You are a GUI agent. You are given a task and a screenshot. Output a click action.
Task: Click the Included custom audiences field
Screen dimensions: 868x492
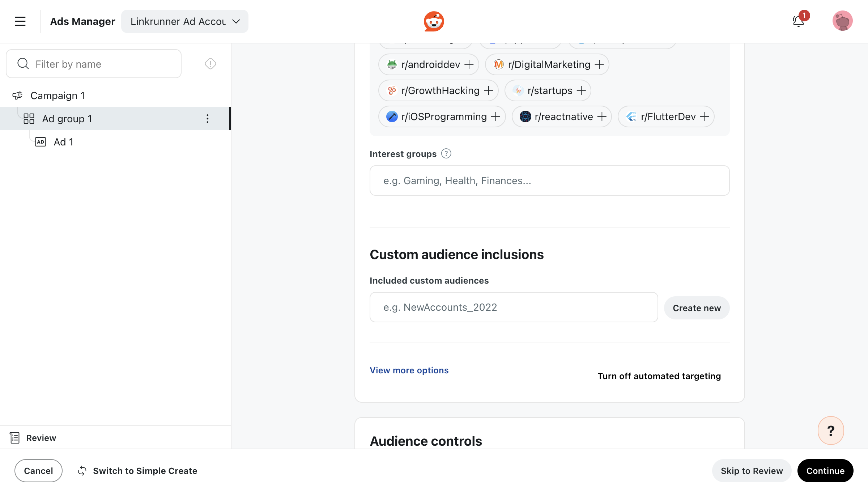pyautogui.click(x=514, y=307)
